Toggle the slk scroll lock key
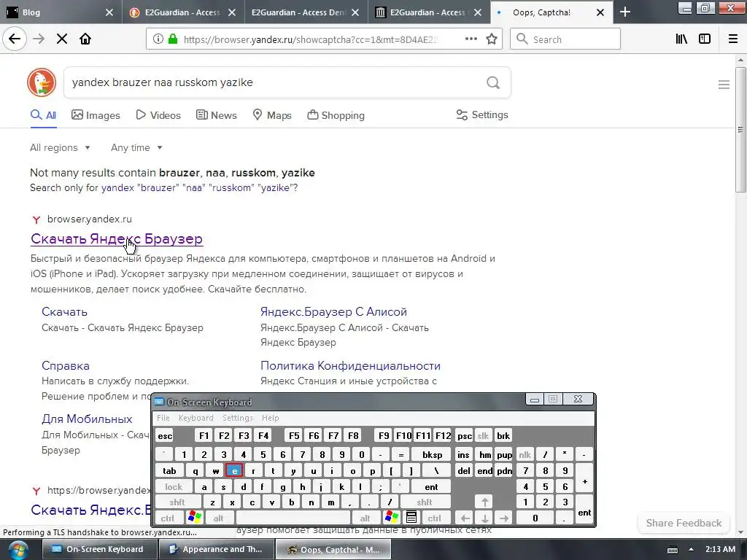The width and height of the screenshot is (747, 560). pyautogui.click(x=483, y=436)
